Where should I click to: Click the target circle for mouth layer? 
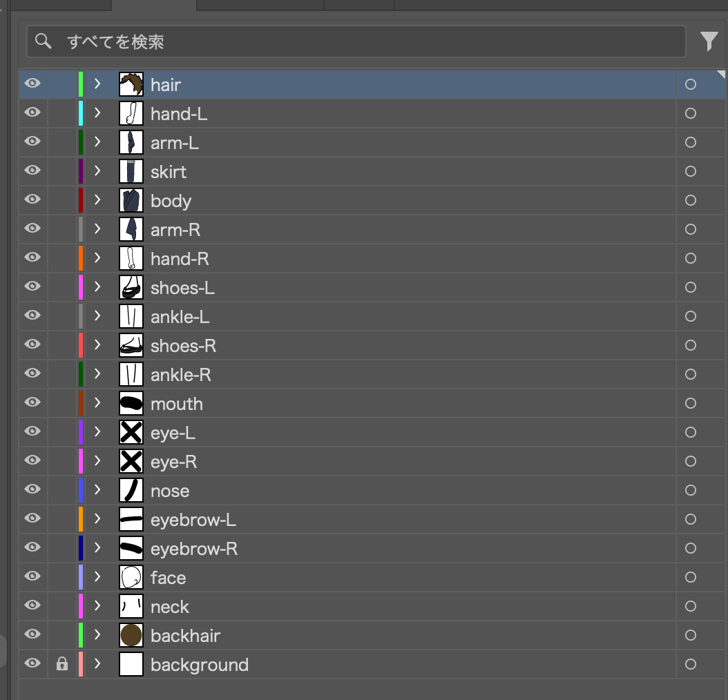pos(690,403)
